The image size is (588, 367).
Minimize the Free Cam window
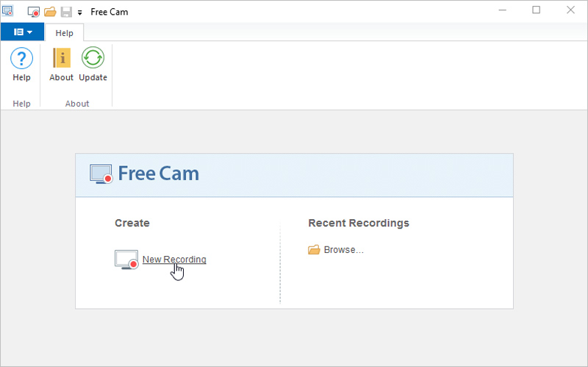[x=502, y=10]
